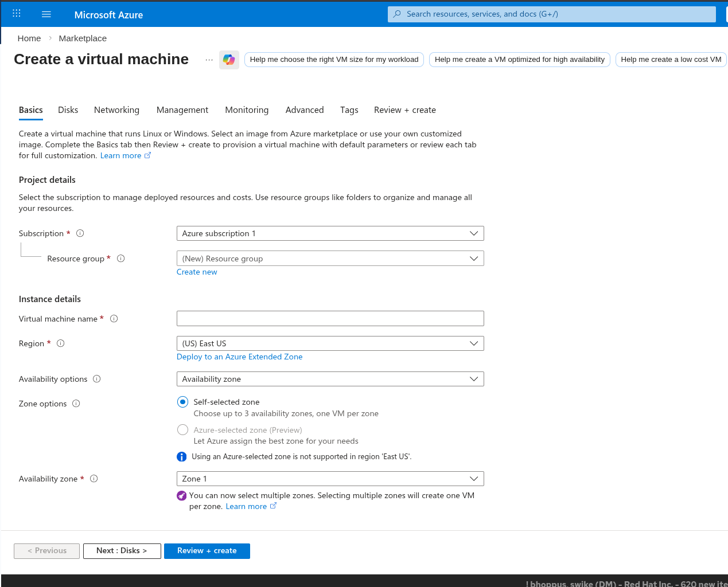
Task: Show info for Virtual machine name
Action: coord(114,319)
